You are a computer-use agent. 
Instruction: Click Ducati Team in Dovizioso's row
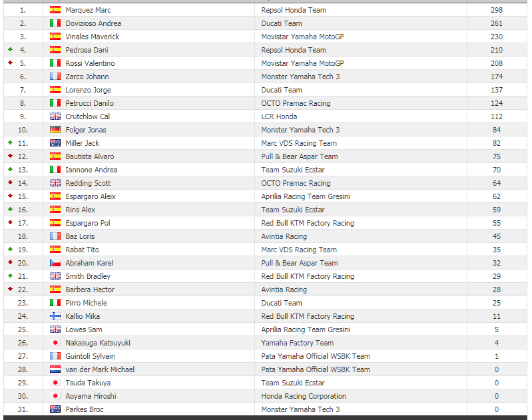pyautogui.click(x=282, y=23)
